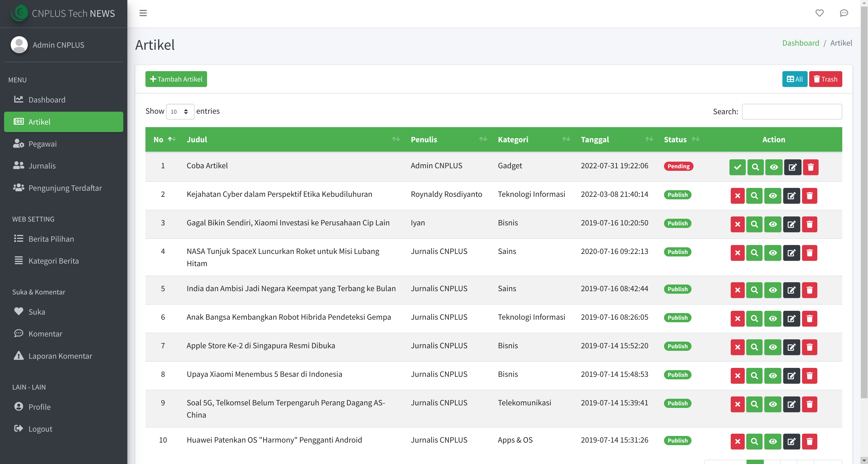This screenshot has height=464, width=868.
Task: Focus the Search input field
Action: [x=792, y=112]
